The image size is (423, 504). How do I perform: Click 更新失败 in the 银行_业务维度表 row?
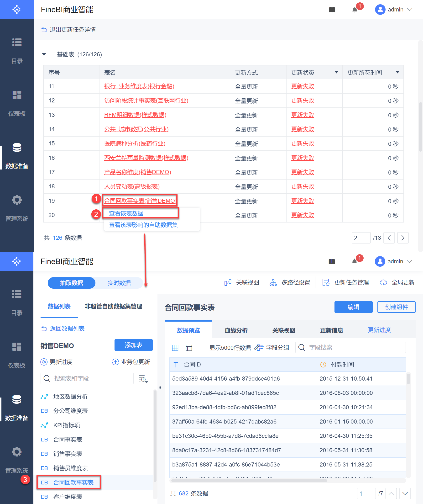(303, 86)
